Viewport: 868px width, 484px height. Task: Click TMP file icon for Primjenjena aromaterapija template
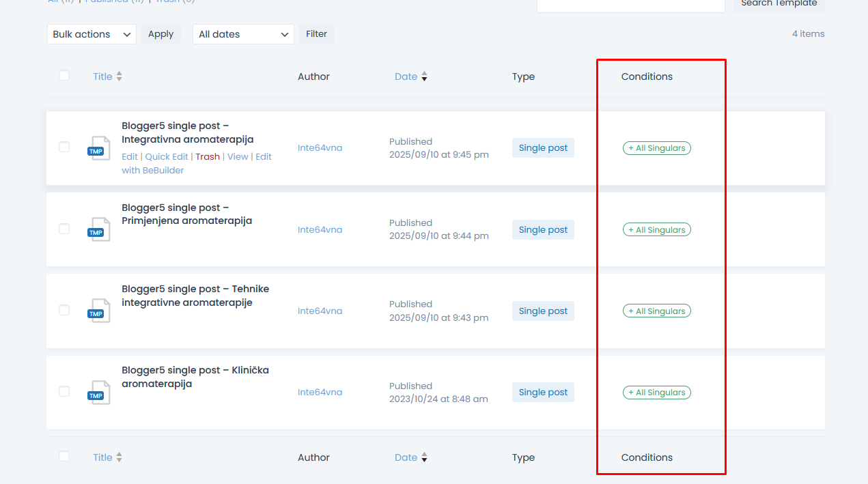[99, 229]
